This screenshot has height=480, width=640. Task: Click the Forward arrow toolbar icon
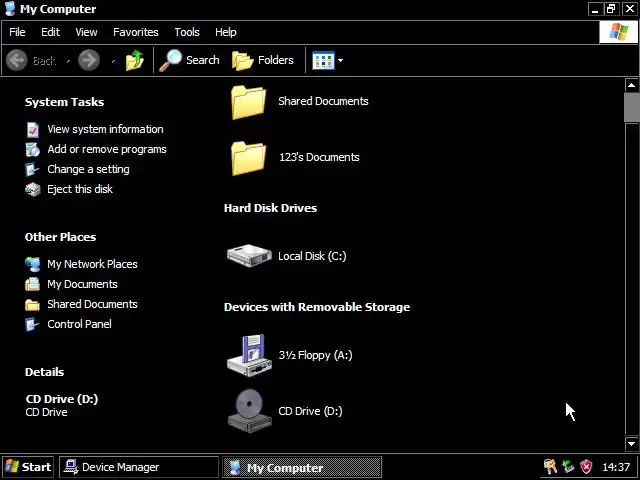tap(89, 60)
